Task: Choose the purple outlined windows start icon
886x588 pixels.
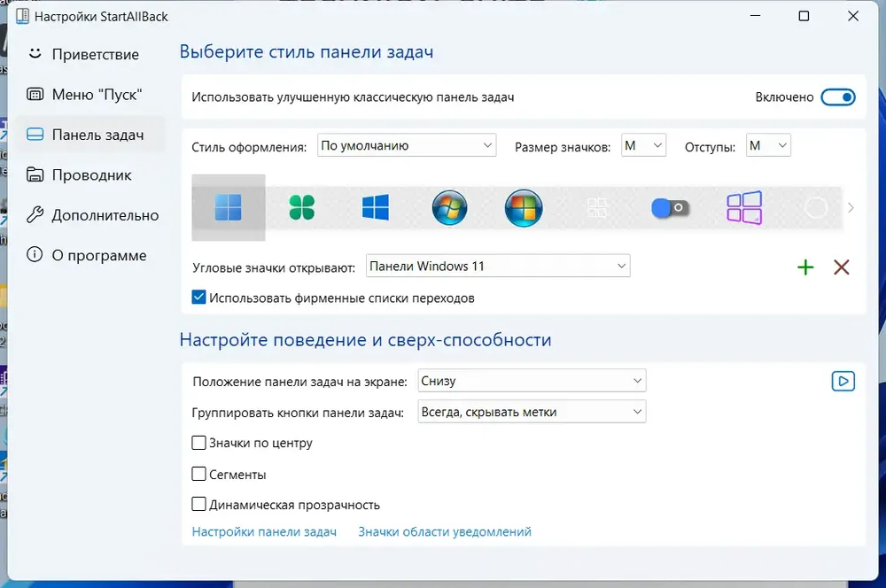Action: [x=744, y=207]
